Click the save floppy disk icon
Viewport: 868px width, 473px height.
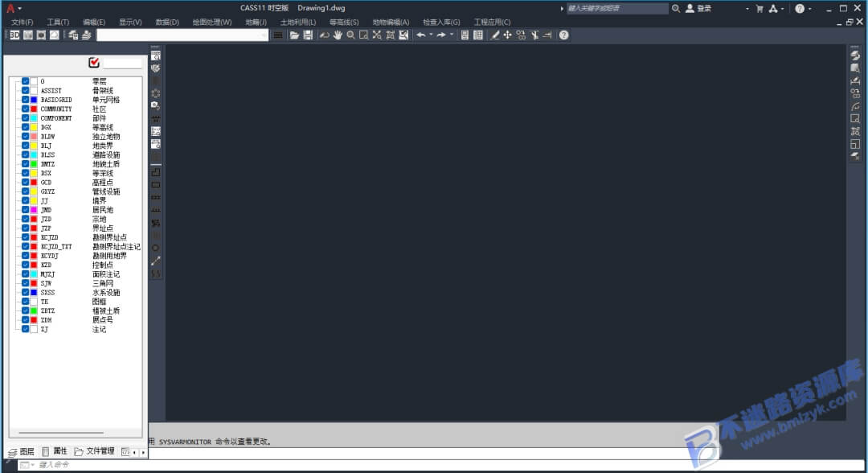click(308, 35)
